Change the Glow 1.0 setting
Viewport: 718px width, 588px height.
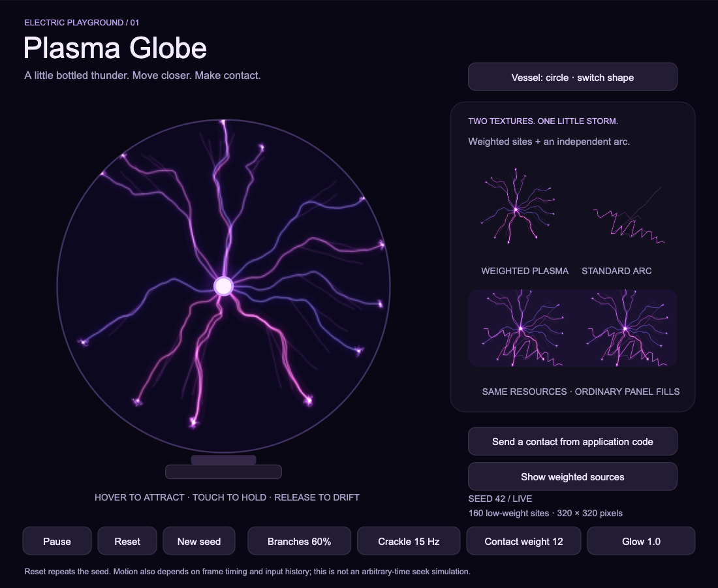641,541
